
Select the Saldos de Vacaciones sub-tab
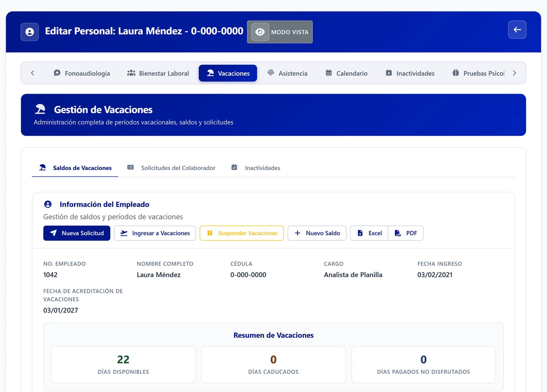[75, 168]
